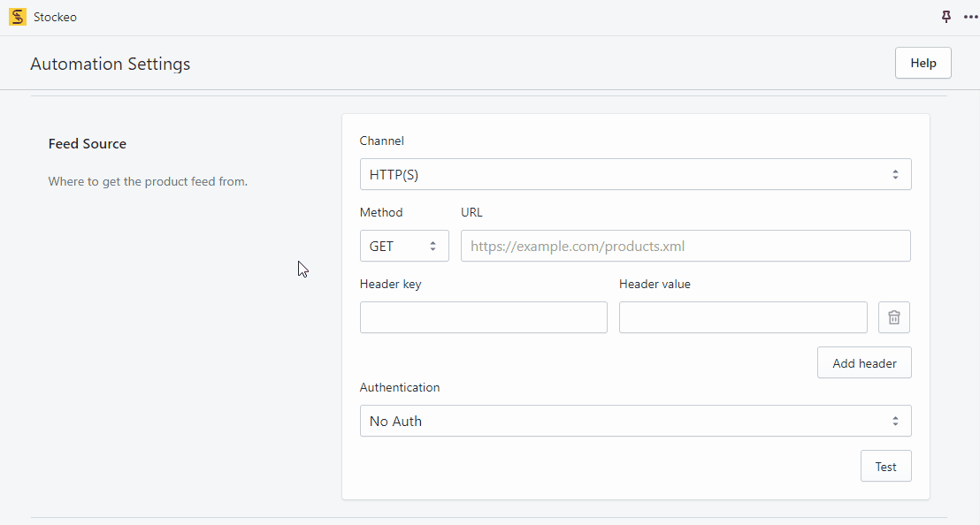The height and width of the screenshot is (525, 980).
Task: Click the Header key input field
Action: click(483, 316)
